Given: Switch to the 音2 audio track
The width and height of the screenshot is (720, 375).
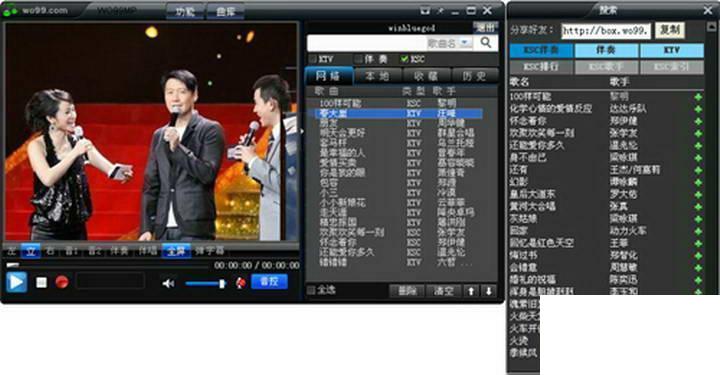Looking at the screenshot, I should pyautogui.click(x=94, y=251).
